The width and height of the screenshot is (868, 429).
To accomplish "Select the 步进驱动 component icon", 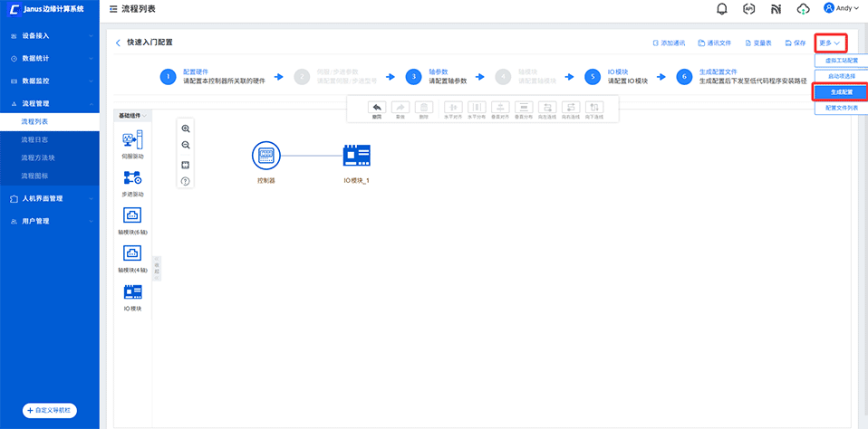I will (x=132, y=178).
